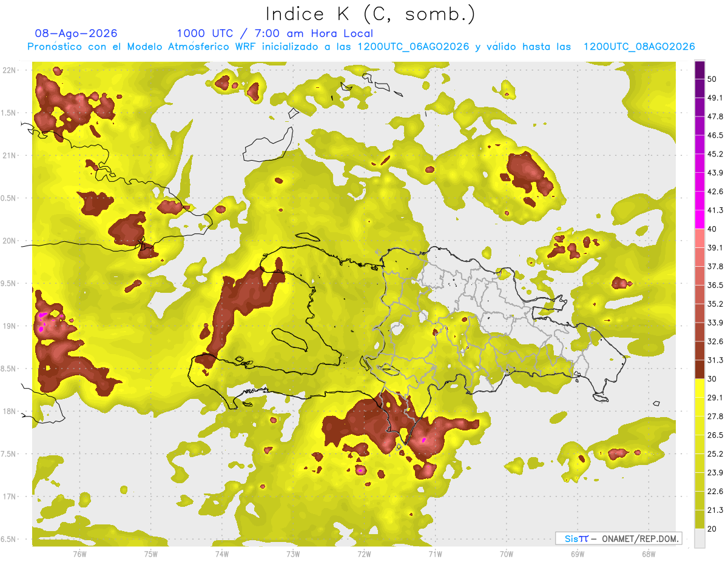Pick the dark purple swatch topping the color scale

[699, 69]
